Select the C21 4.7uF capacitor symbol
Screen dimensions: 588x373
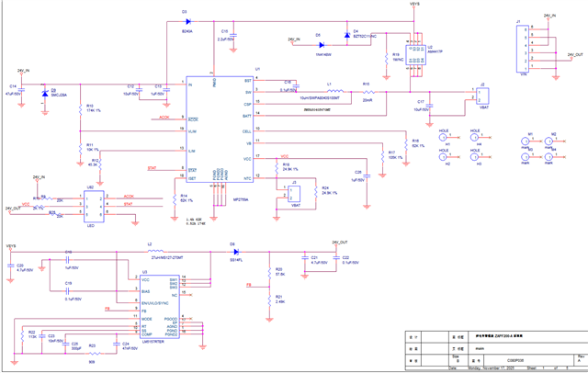pyautogui.click(x=304, y=258)
